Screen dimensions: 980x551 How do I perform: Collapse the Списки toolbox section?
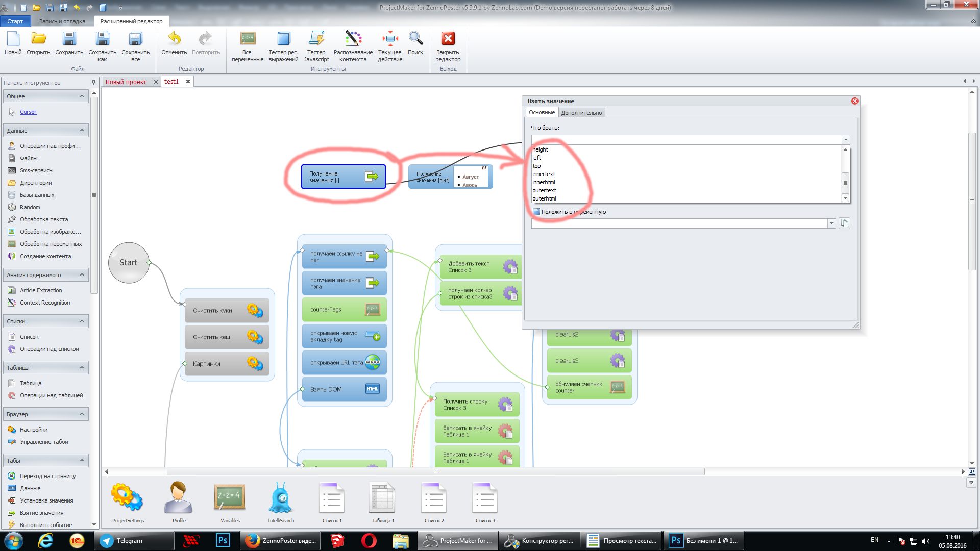pos(82,321)
